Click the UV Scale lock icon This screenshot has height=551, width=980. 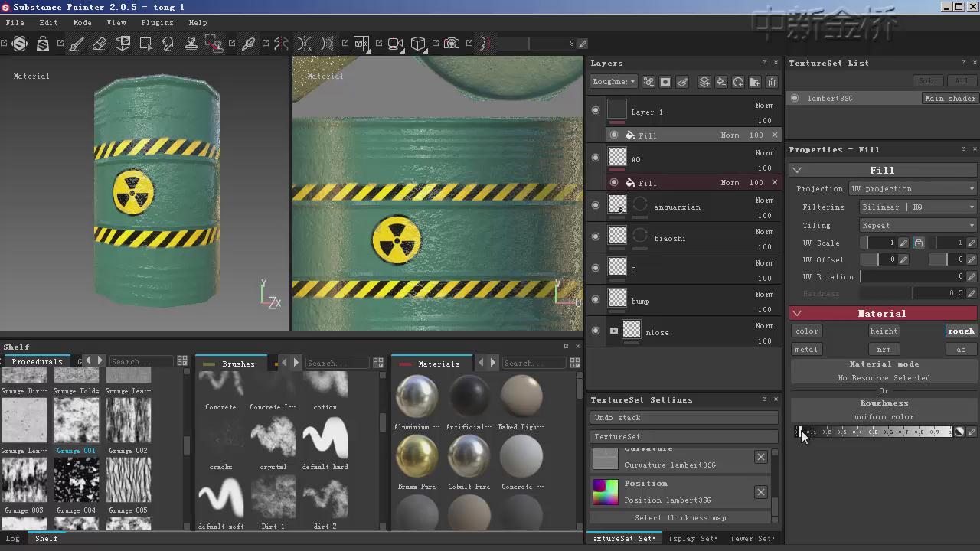point(918,243)
